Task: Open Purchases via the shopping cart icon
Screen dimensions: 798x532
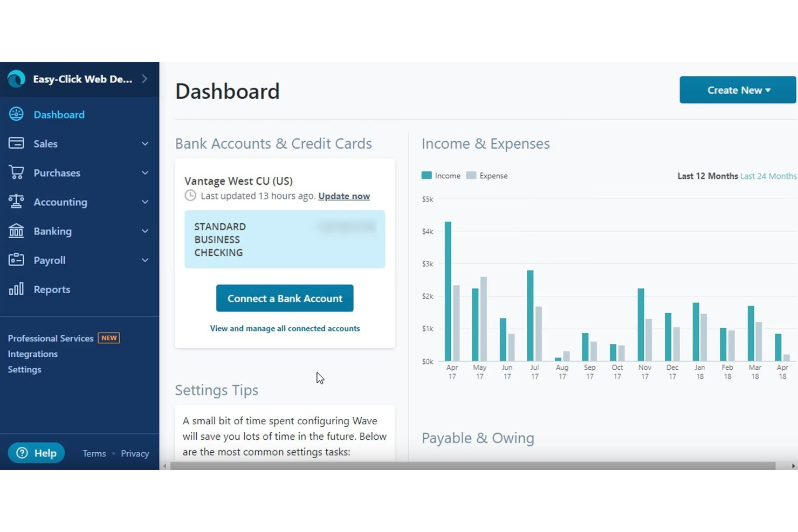Action: point(16,172)
